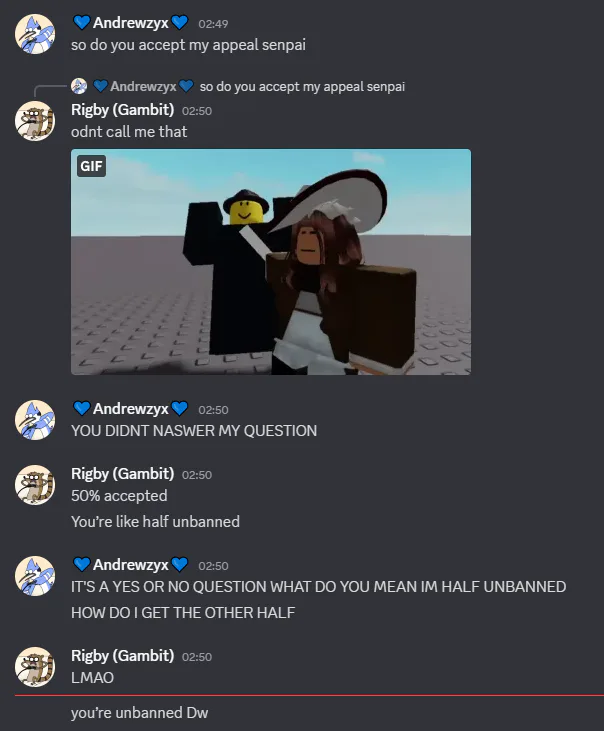Click Rigby's avatar beside "50% accepted"
Viewport: 604px width, 731px height.
coord(35,485)
